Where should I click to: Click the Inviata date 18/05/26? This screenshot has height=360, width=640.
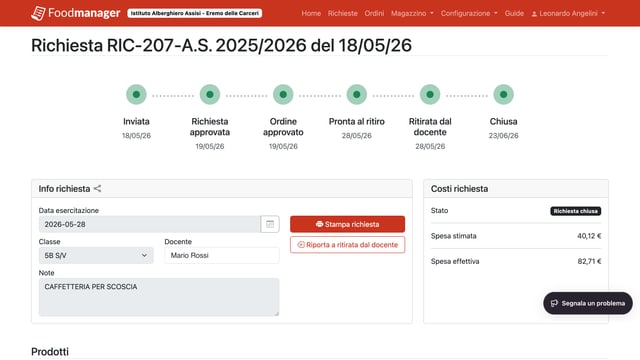click(136, 136)
